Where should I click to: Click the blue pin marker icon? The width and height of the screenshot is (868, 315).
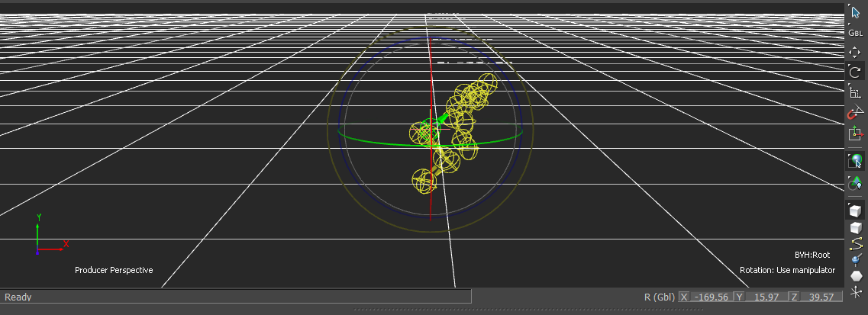tap(856, 259)
